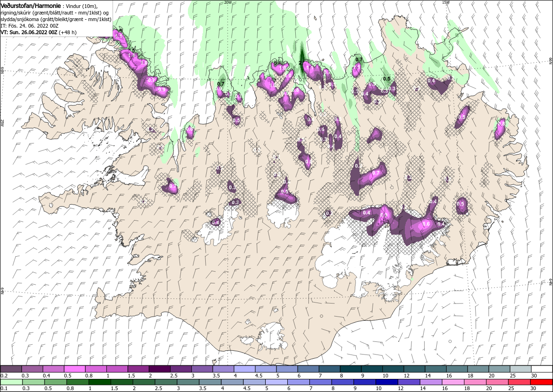Screen dimensions: 553x392
Task: Click the slate blue swatch labeled 6 in upper legend
Action: (x=308, y=369)
